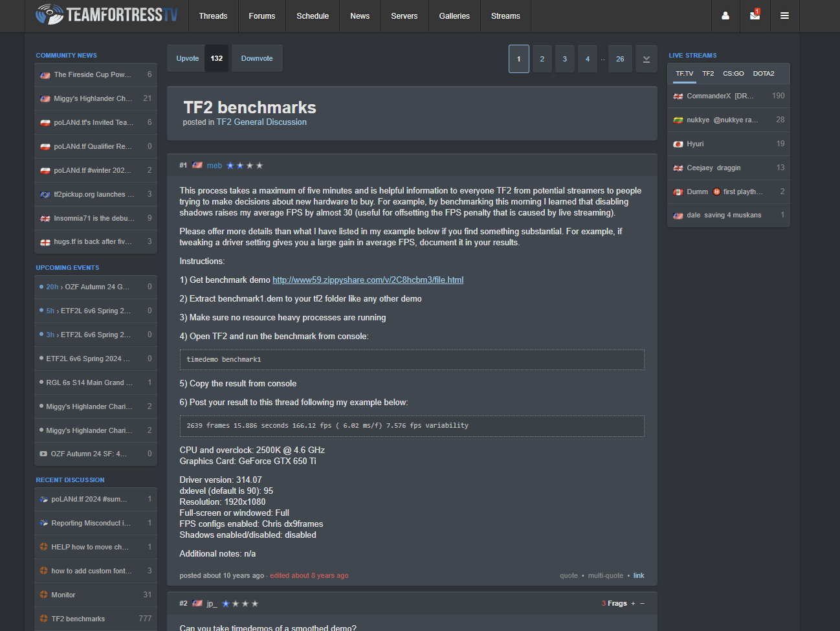
Task: Click the Hyuri stream flag icon
Action: pos(678,144)
